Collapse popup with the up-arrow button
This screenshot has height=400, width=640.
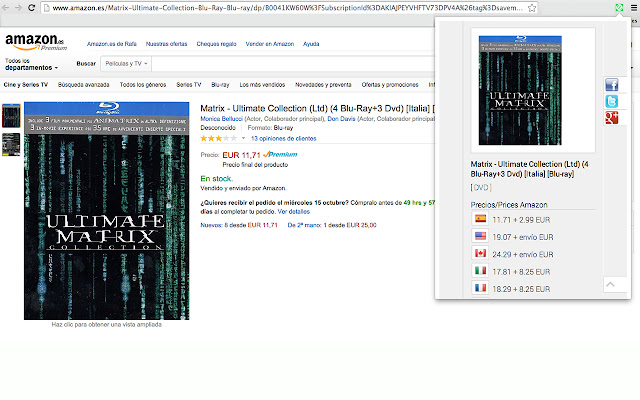pos(611,285)
